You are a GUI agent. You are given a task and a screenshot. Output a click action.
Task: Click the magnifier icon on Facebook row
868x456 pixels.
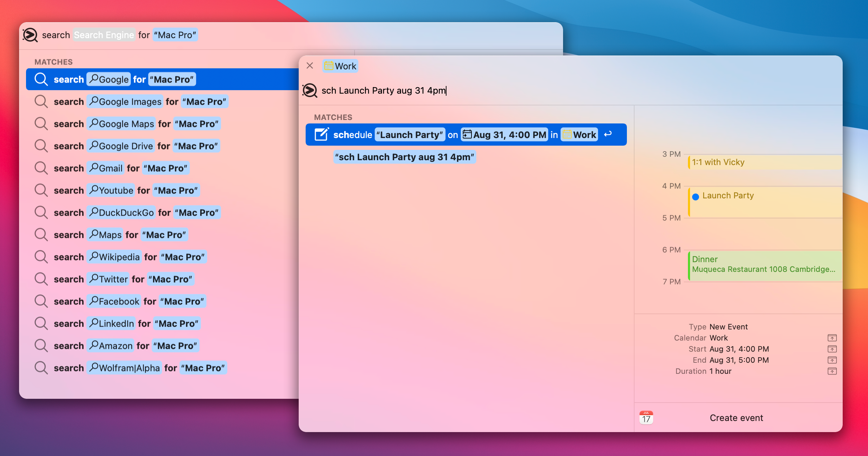click(x=41, y=301)
